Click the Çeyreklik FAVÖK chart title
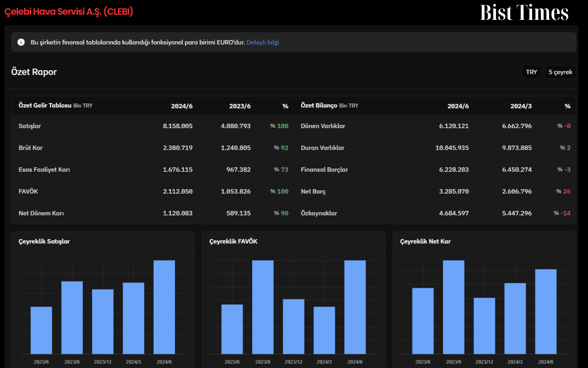Image resolution: width=588 pixels, height=368 pixels. 233,241
